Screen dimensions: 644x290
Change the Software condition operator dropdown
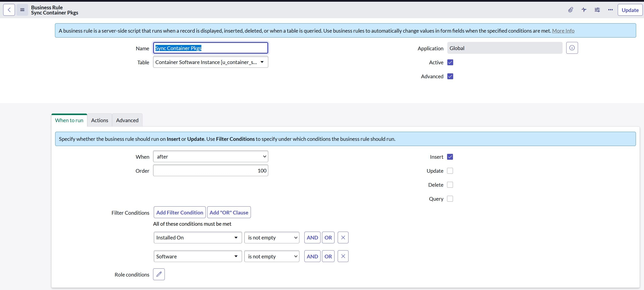coord(272,256)
